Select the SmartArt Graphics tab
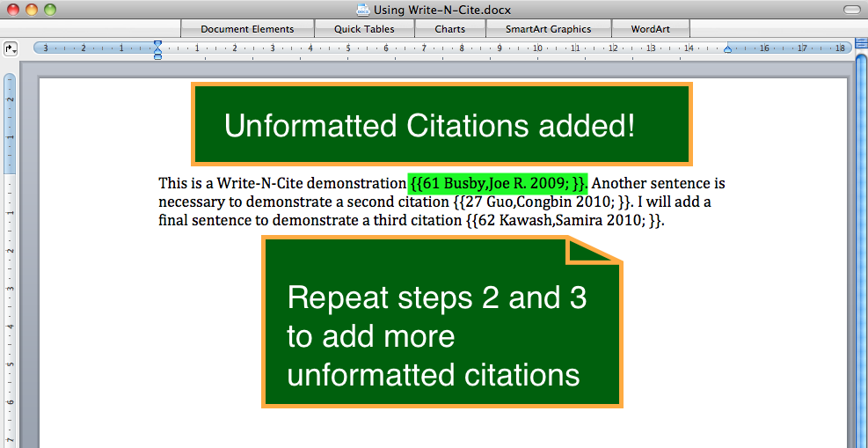Image resolution: width=868 pixels, height=448 pixels. (548, 29)
